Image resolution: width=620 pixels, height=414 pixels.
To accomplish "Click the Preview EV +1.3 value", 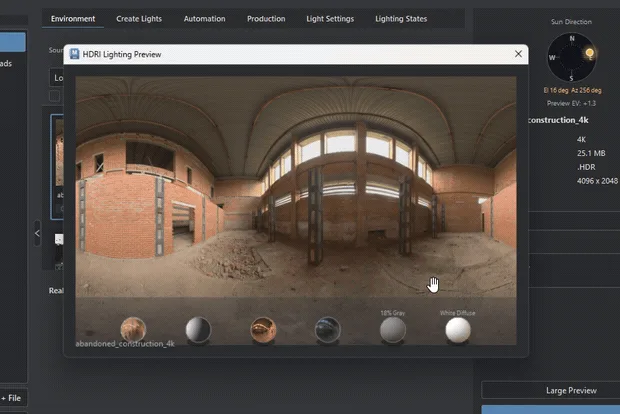I will tap(571, 103).
